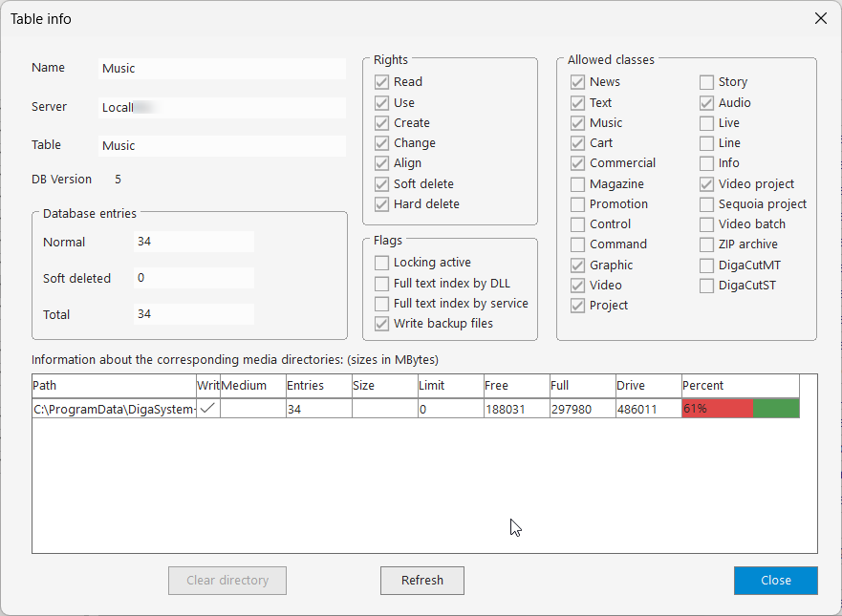842x616 pixels.
Task: Close the Table info dialog window
Action: pyautogui.click(x=820, y=18)
